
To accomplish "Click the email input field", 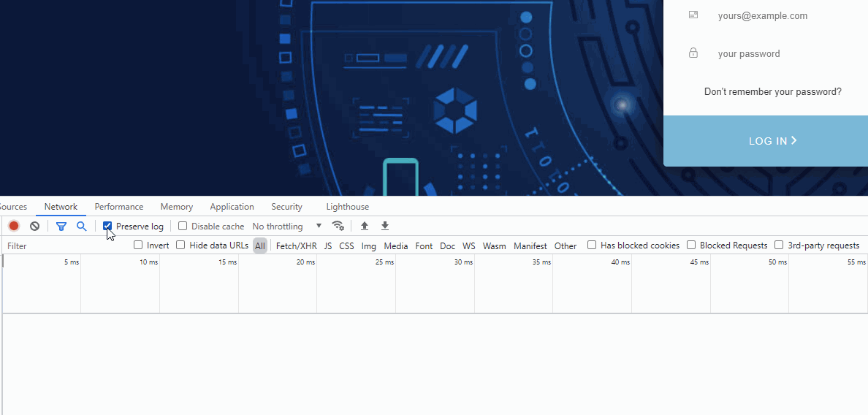I will (x=786, y=16).
